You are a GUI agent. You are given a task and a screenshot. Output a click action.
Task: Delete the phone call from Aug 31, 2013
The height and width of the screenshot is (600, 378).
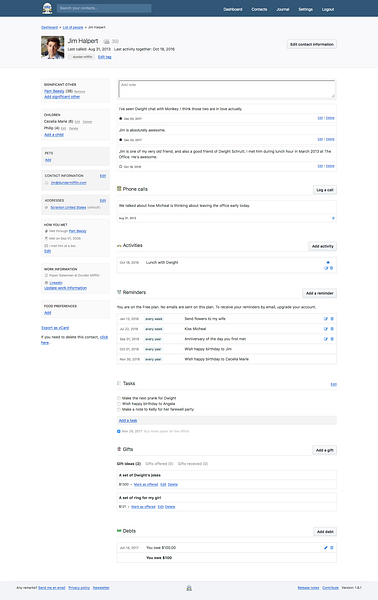point(333,218)
